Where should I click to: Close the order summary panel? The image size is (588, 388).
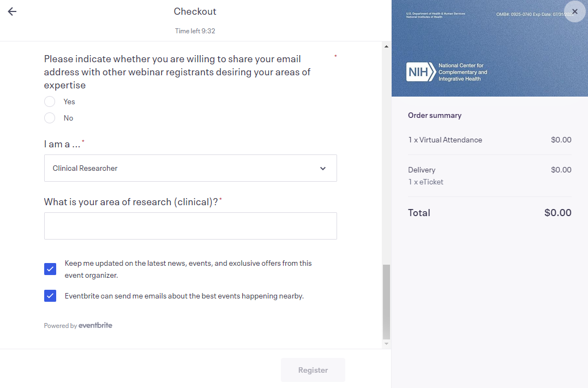(574, 11)
